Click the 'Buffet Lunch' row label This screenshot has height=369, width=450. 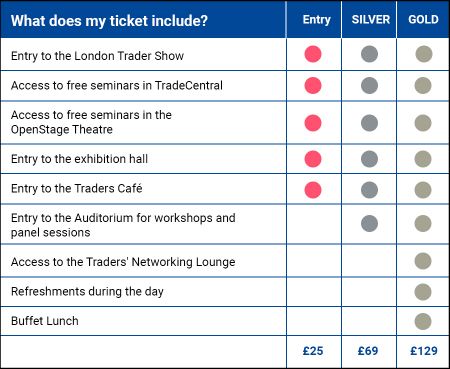(x=45, y=321)
